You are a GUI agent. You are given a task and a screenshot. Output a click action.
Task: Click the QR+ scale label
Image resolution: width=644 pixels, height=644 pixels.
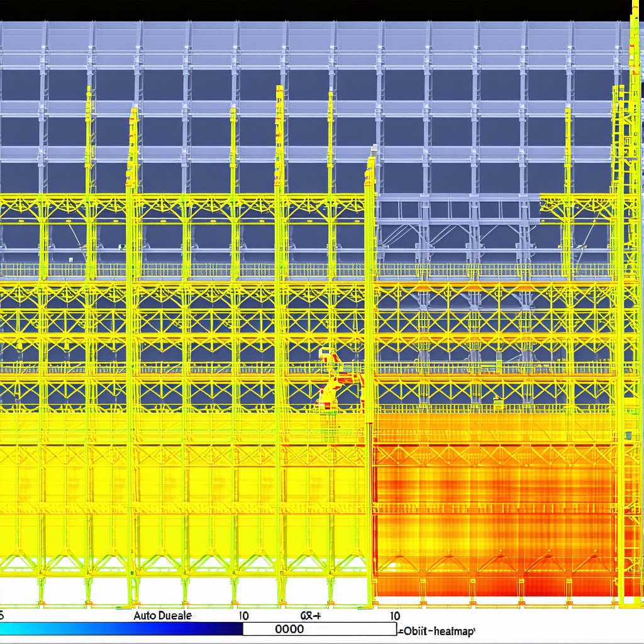[x=311, y=616]
